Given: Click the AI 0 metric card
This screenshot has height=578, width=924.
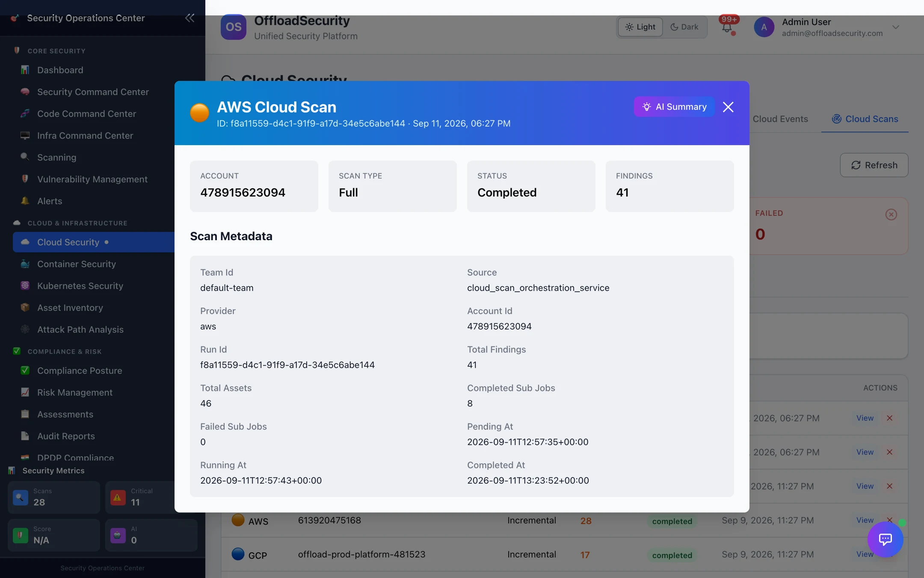Looking at the screenshot, I should pos(151,535).
